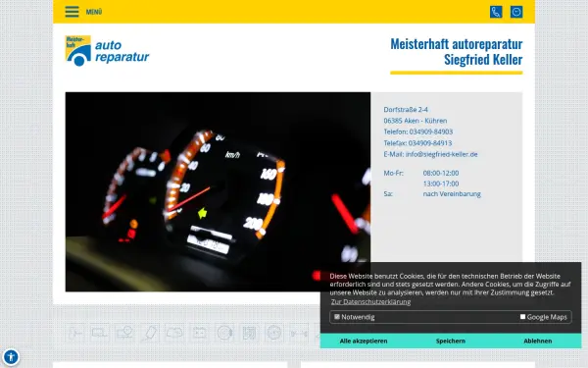Open the Zur Datenschutzerklärung link
This screenshot has height=368, width=588.
click(370, 302)
